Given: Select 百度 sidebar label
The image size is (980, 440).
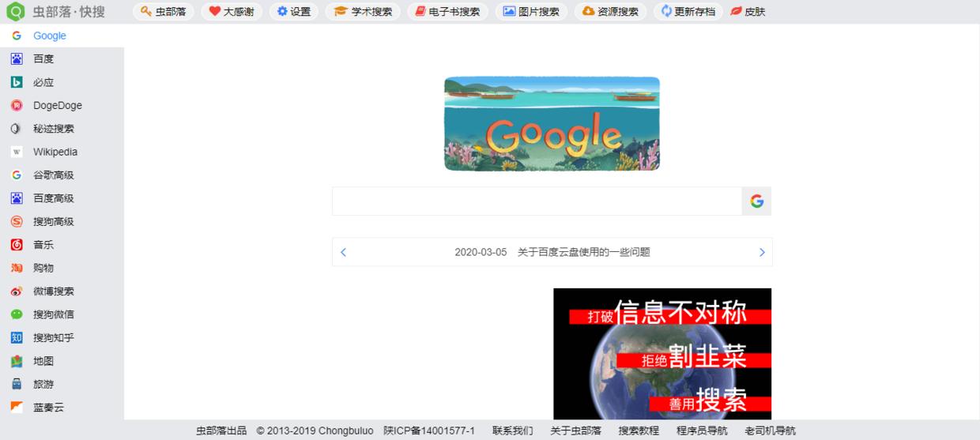Looking at the screenshot, I should click(43, 58).
